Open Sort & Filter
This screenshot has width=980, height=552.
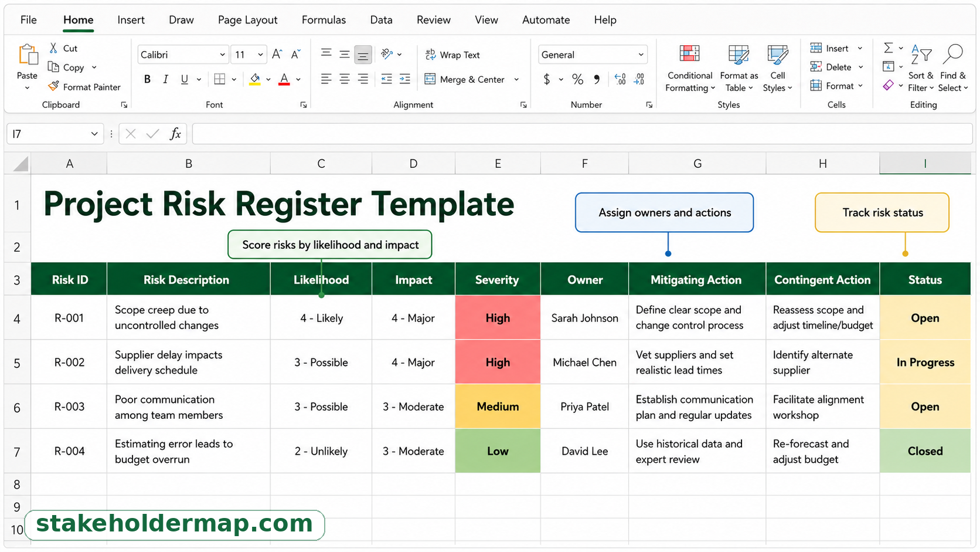click(921, 67)
